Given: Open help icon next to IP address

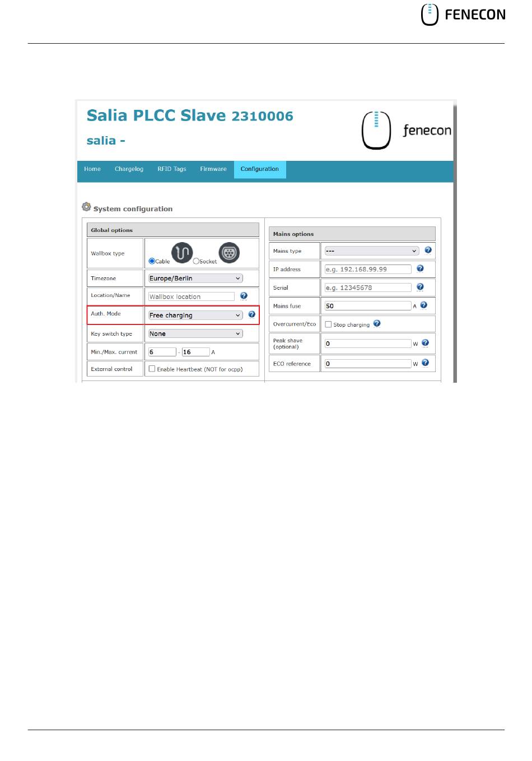Looking at the screenshot, I should (x=420, y=268).
